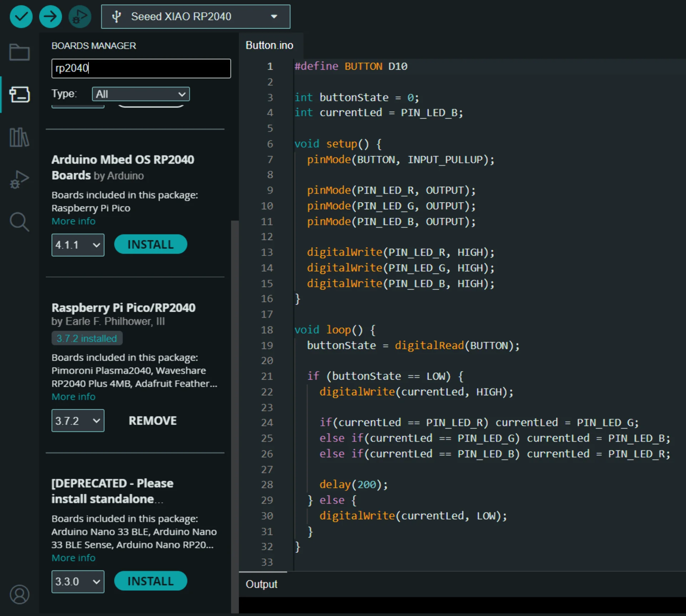686x616 pixels.
Task: Install Arduino Mbed OS RP2040 Boards
Action: click(150, 245)
